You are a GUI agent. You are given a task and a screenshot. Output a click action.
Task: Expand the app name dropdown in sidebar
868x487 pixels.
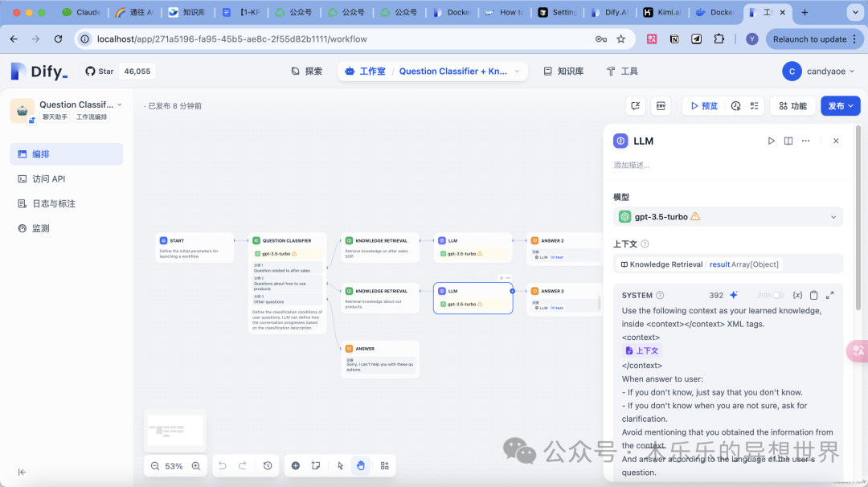[120, 104]
